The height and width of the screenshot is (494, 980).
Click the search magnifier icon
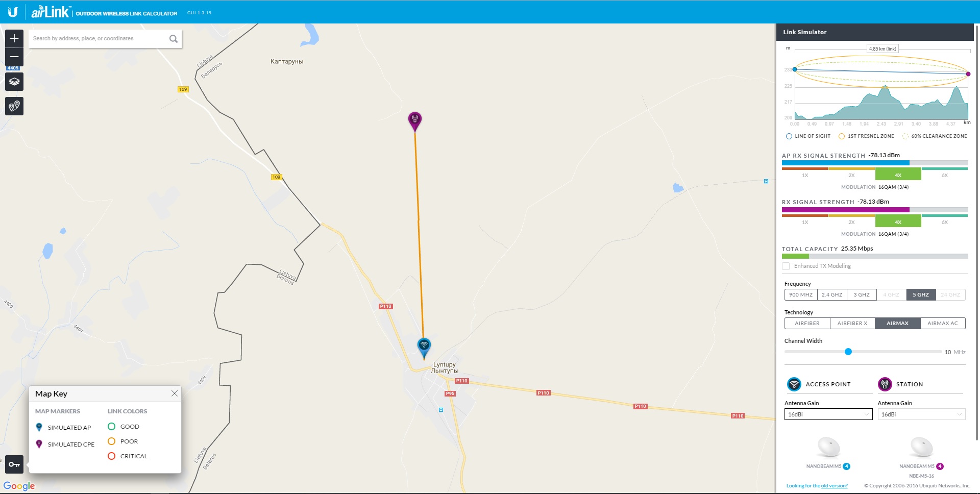point(174,39)
